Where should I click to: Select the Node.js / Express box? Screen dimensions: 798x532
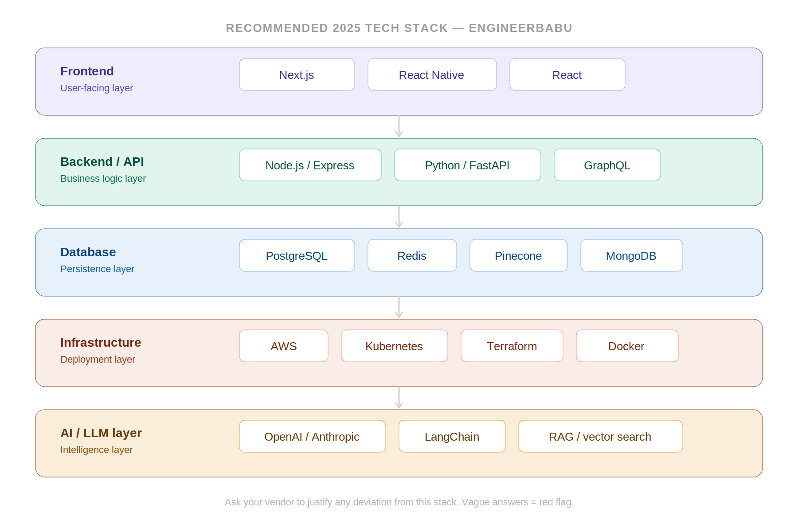point(310,165)
